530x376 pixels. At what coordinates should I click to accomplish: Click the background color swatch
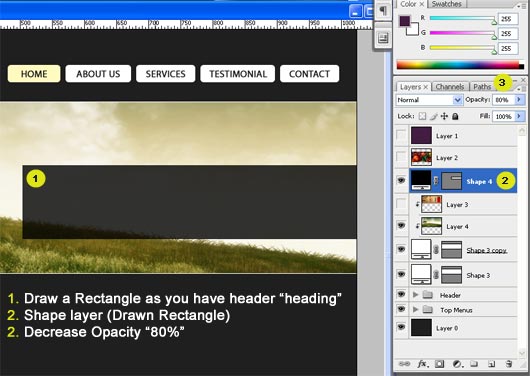[x=414, y=30]
